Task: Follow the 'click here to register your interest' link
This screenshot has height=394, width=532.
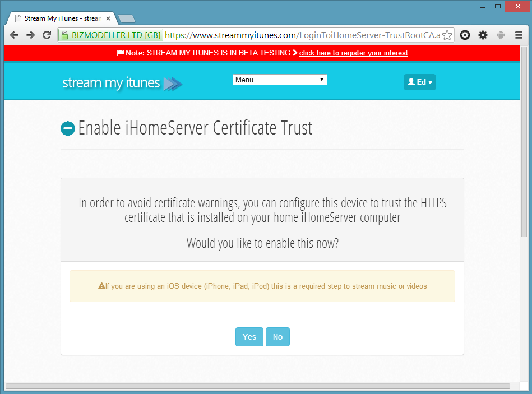Action: coord(354,53)
